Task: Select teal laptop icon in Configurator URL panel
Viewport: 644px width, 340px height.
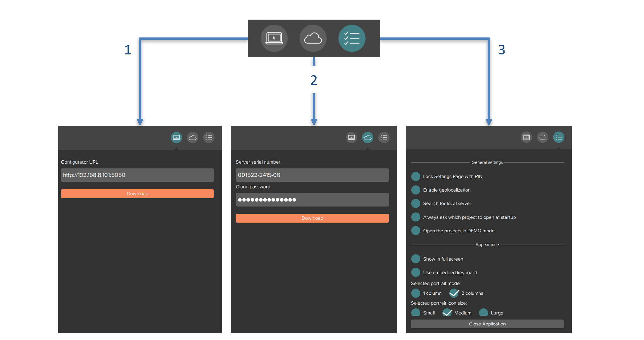Action: coord(176,138)
